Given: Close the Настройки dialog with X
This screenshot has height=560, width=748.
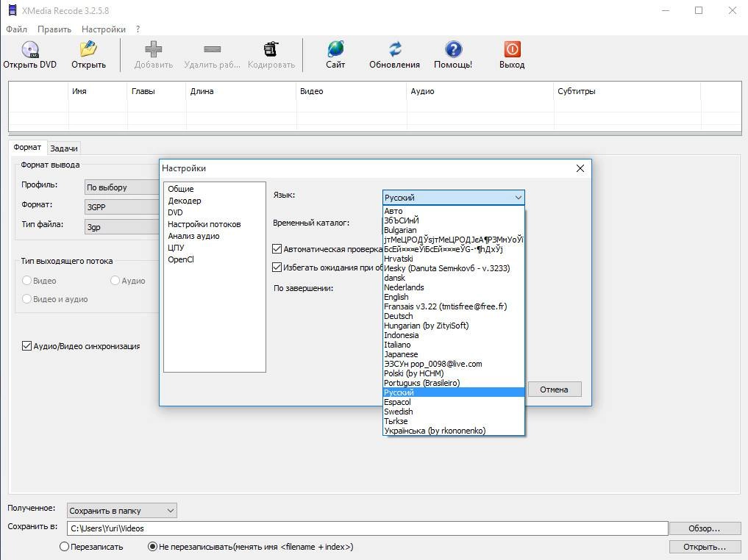Looking at the screenshot, I should tap(580, 168).
